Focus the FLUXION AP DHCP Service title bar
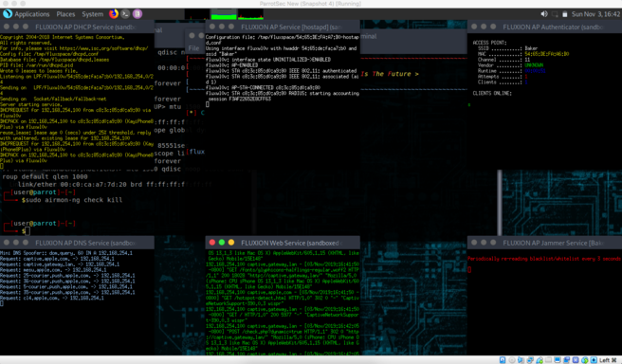622x364 pixels. pyautogui.click(x=77, y=27)
